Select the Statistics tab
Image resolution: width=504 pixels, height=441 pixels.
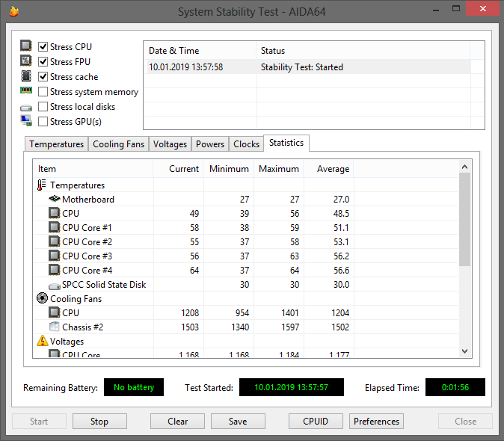(x=286, y=143)
